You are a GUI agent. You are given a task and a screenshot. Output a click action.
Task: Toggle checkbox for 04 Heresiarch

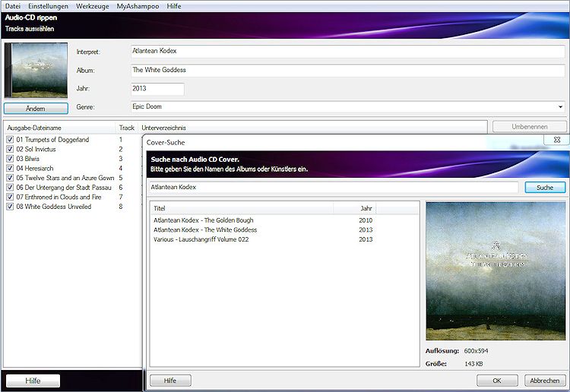coord(10,169)
